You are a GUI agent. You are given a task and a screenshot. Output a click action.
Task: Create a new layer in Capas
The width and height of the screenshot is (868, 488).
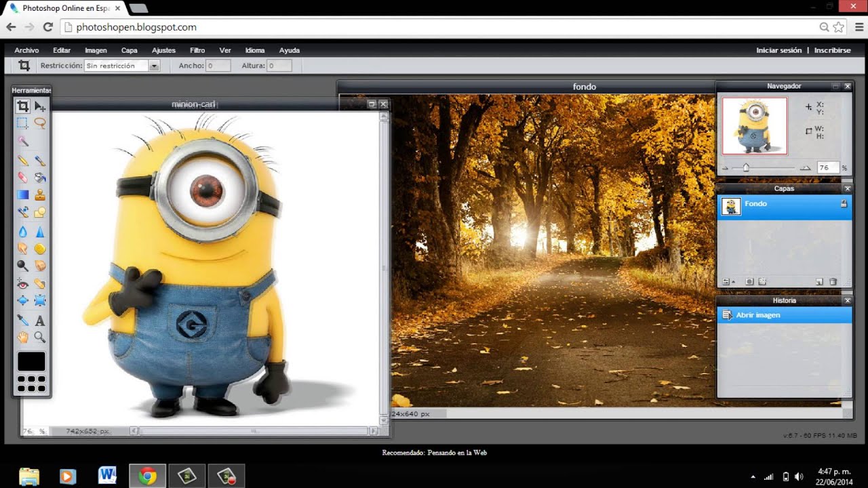coord(819,281)
